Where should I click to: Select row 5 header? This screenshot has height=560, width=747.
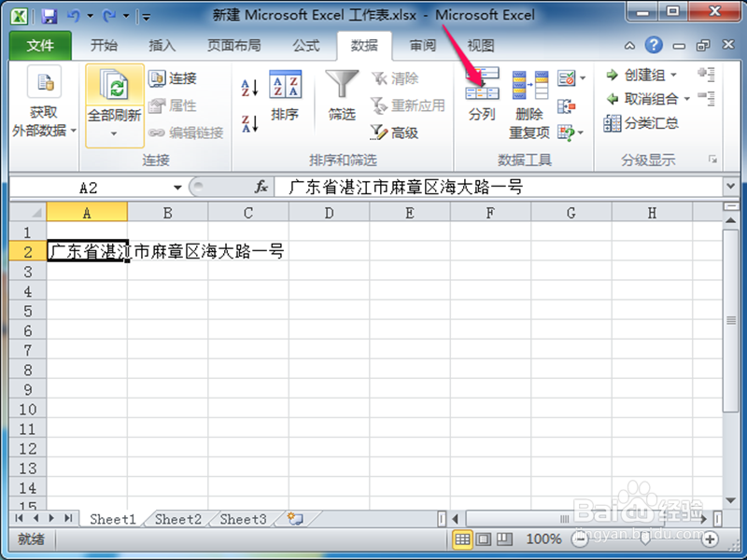tap(28, 311)
